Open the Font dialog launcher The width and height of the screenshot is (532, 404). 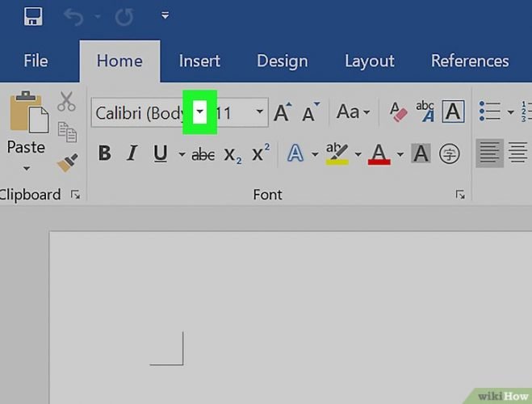[460, 195]
